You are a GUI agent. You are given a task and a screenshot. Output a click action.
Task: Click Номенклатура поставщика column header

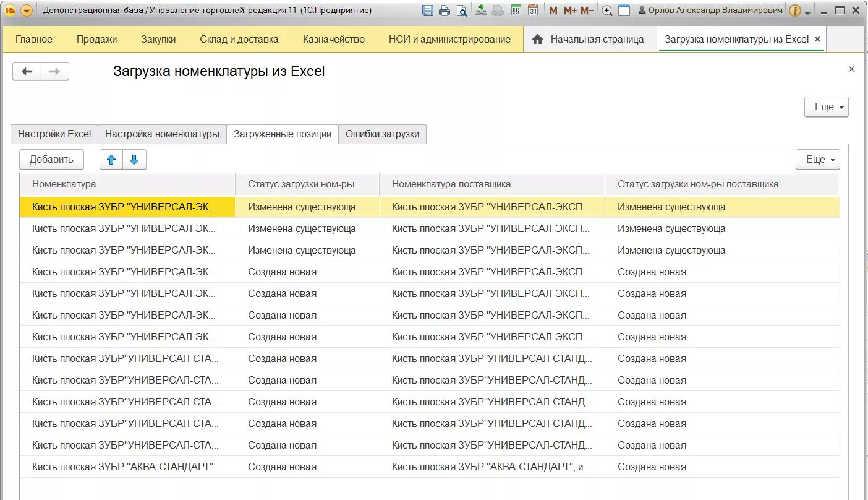coord(492,184)
